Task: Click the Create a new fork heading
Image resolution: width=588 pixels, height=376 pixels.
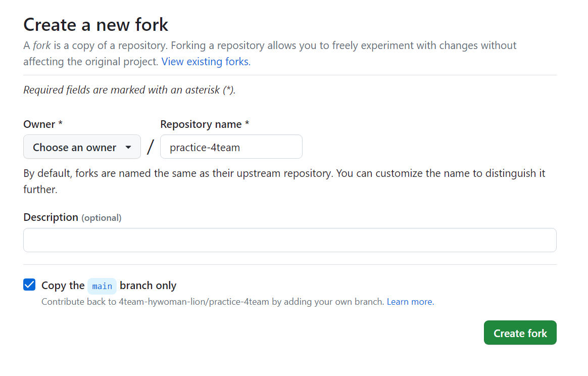Action: tap(95, 25)
